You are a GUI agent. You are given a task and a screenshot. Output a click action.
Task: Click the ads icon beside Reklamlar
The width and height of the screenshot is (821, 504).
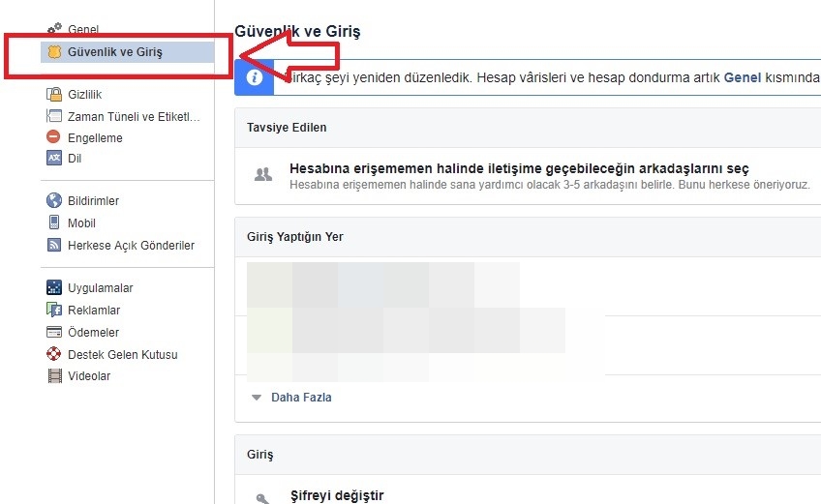[x=54, y=310]
